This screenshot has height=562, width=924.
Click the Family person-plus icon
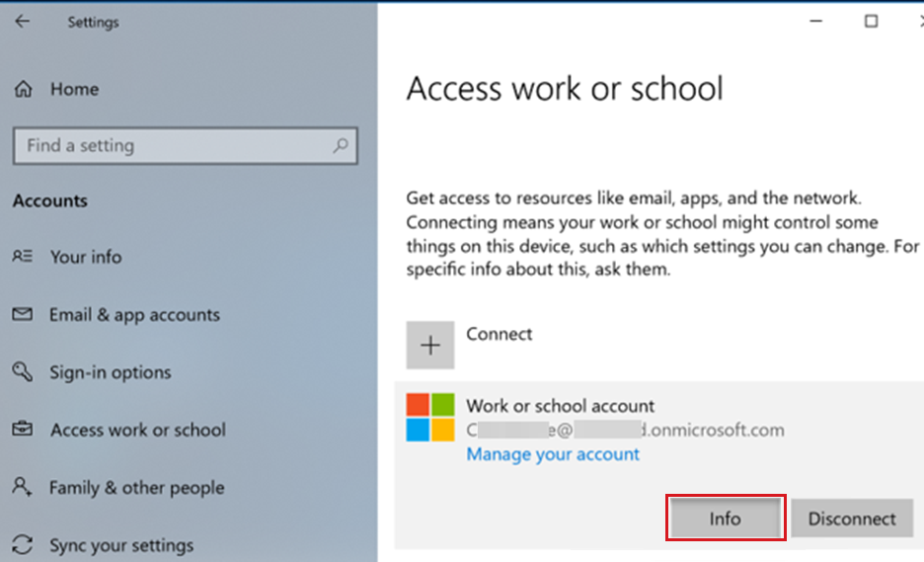(23, 487)
